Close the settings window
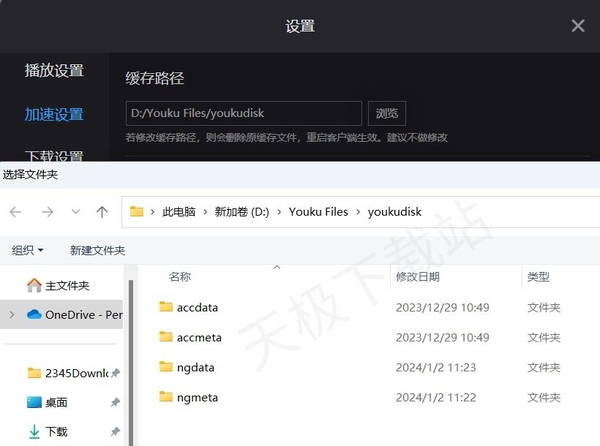The image size is (600, 446). tap(578, 26)
